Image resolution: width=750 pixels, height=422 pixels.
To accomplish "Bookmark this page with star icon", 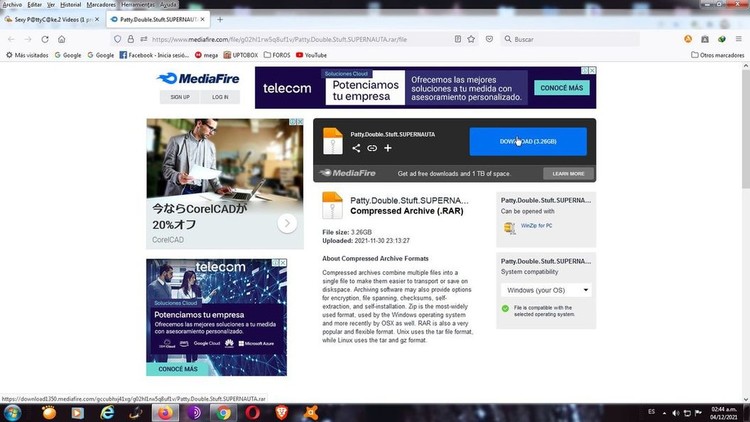I will pyautogui.click(x=471, y=39).
